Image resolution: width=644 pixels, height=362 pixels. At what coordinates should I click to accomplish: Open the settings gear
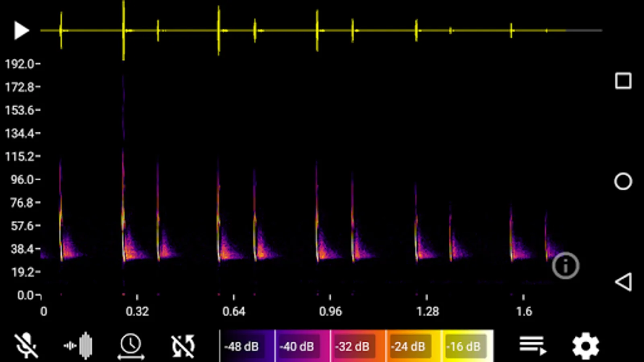pos(586,346)
